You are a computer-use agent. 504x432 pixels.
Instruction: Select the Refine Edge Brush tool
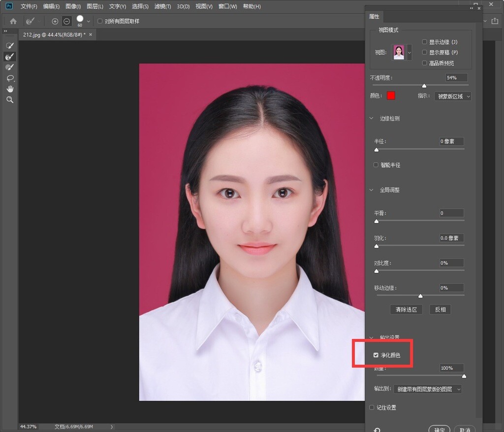click(10, 57)
